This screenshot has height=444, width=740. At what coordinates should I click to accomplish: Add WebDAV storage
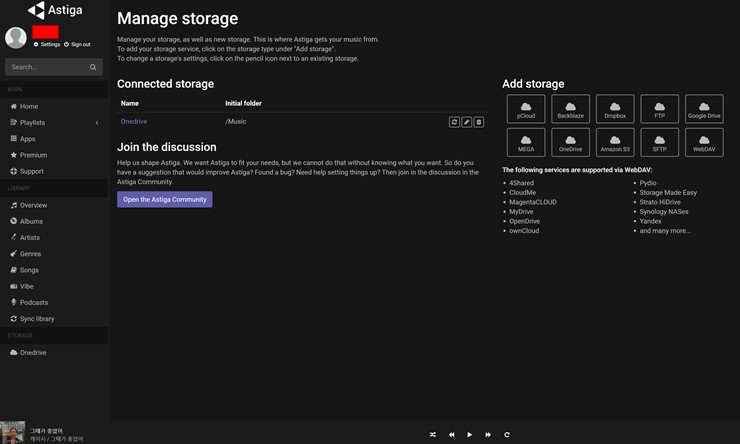click(704, 142)
